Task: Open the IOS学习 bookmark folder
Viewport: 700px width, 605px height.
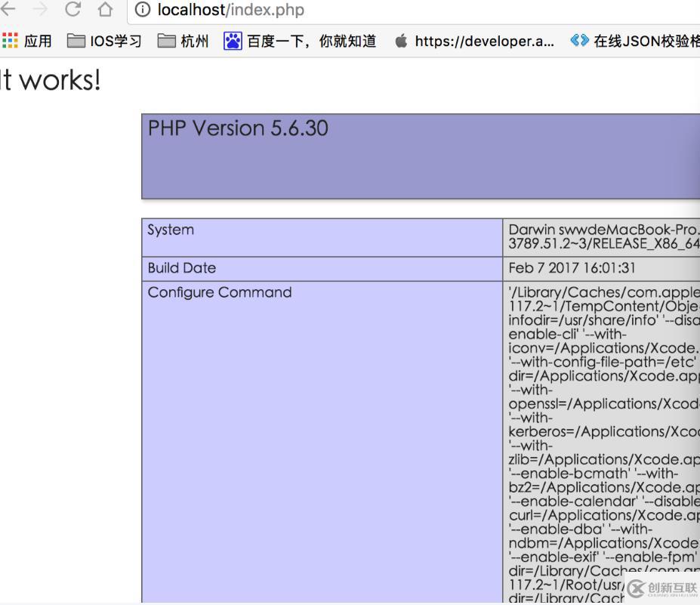Action: (104, 41)
